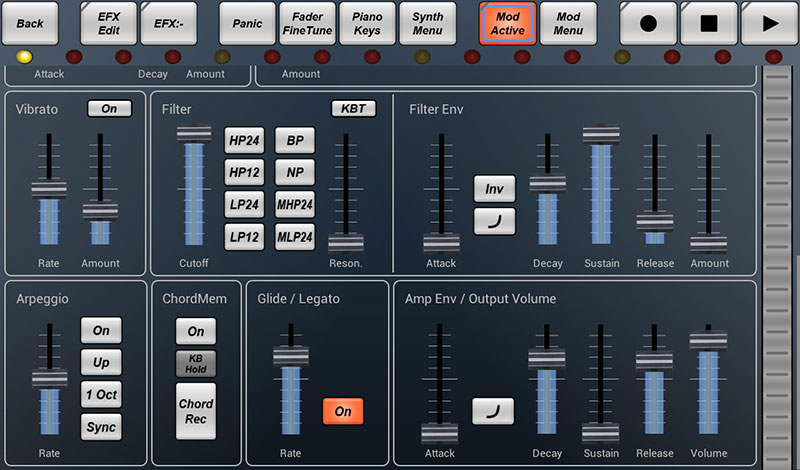Click the lit yellow indicator LED under Back
Screen dimensions: 800x470
pos(24,57)
